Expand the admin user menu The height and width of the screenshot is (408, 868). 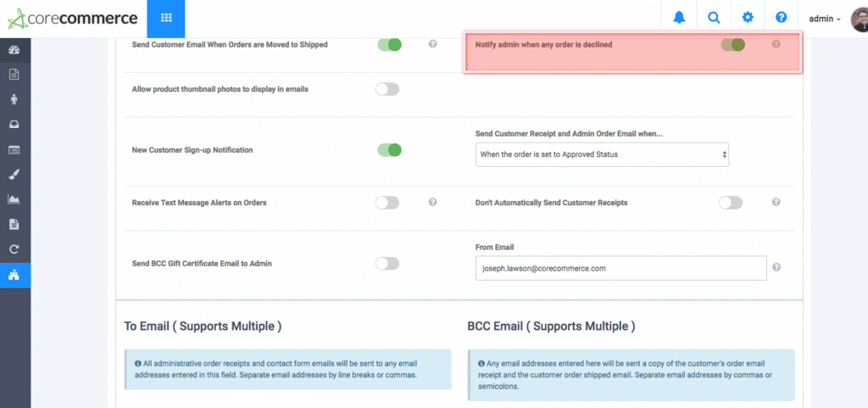coord(825,19)
